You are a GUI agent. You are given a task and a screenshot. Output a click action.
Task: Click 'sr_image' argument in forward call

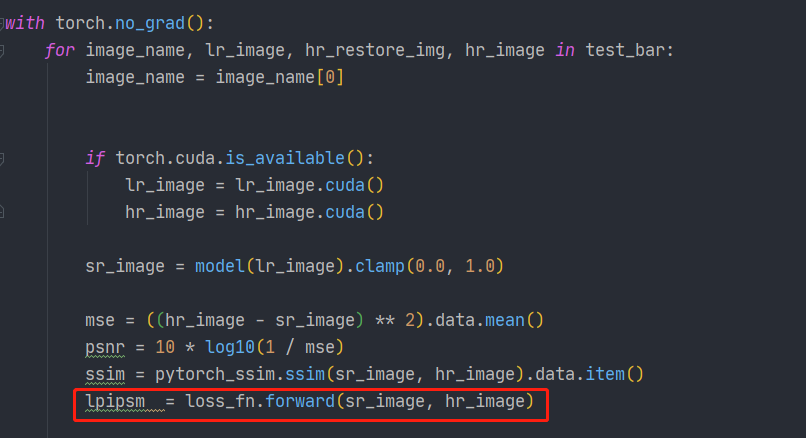coord(385,402)
